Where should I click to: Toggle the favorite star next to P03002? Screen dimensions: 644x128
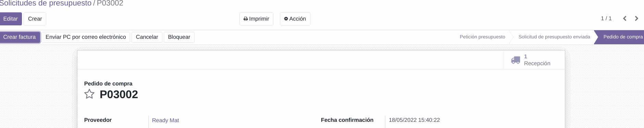point(89,94)
